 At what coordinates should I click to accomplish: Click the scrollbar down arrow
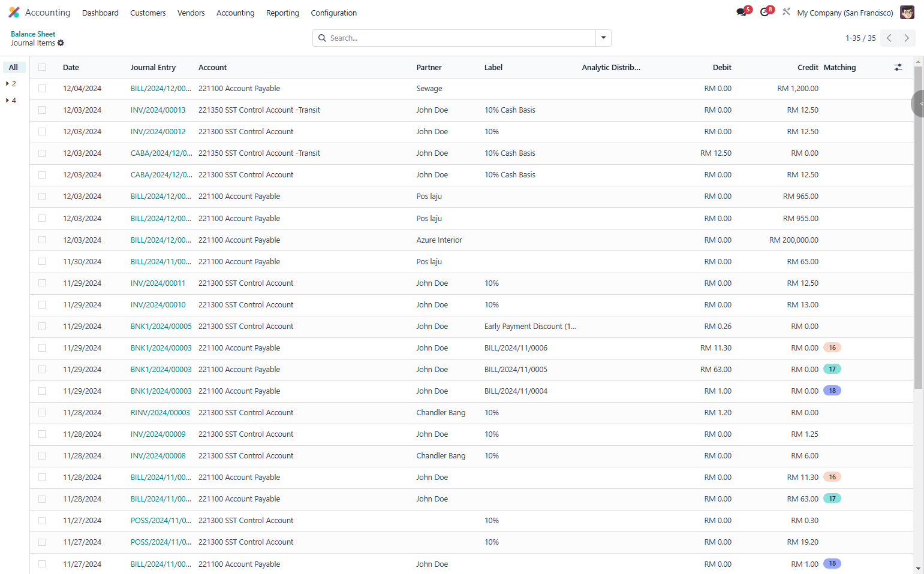click(x=918, y=569)
